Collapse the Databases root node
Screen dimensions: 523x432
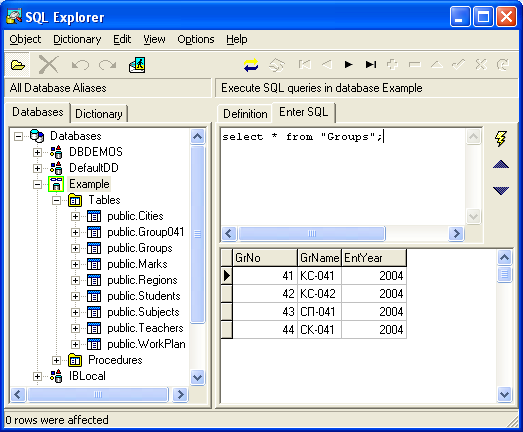[x=18, y=136]
